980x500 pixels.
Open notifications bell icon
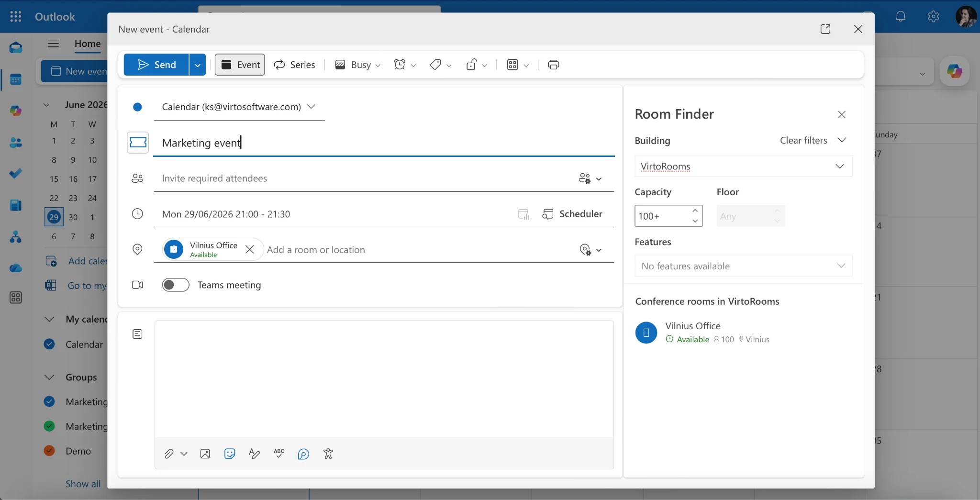click(901, 17)
